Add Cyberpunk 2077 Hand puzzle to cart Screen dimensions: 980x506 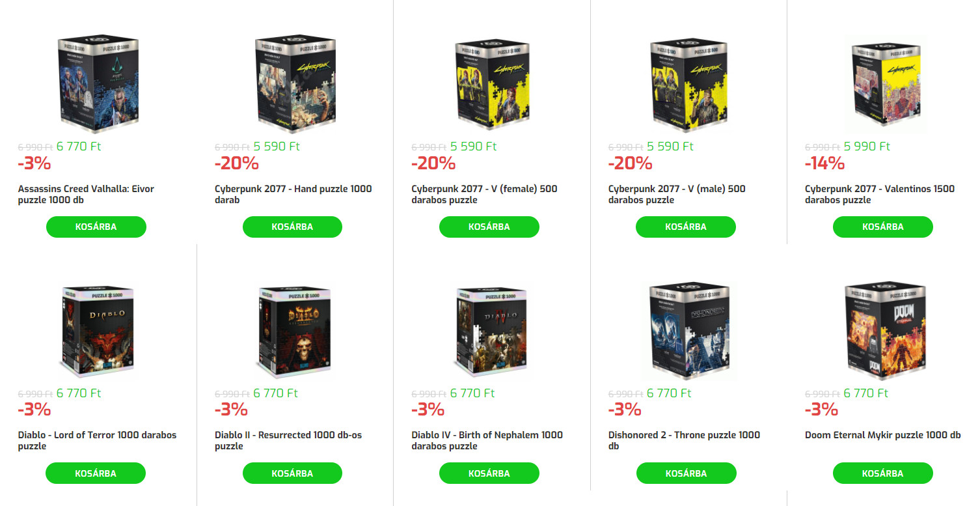292,227
